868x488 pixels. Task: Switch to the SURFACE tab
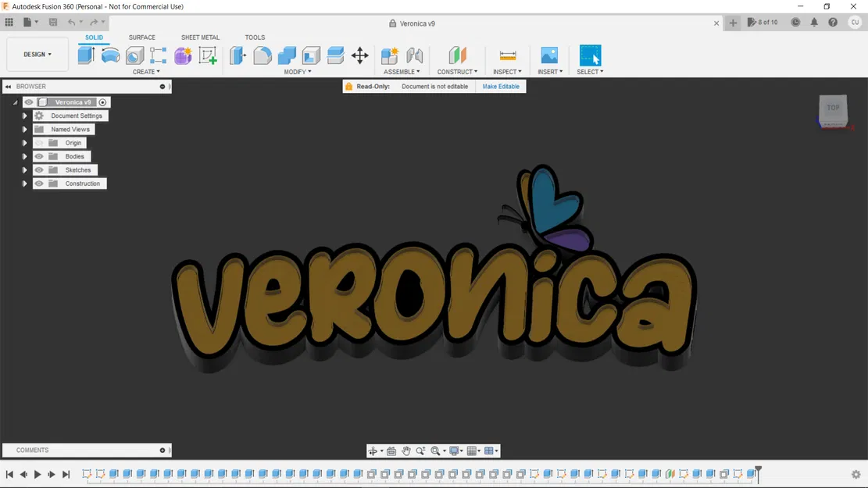pyautogui.click(x=141, y=37)
